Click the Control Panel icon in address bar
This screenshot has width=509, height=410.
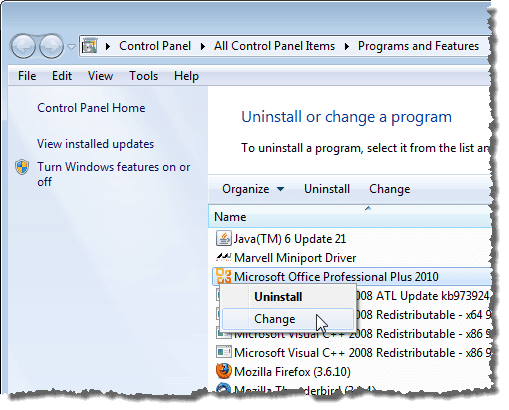[90, 46]
